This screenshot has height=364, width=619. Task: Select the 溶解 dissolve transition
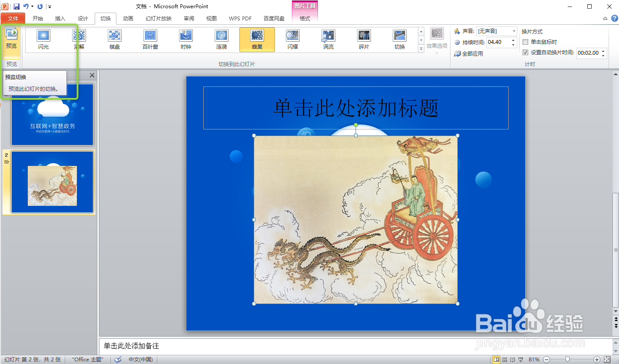click(x=79, y=40)
